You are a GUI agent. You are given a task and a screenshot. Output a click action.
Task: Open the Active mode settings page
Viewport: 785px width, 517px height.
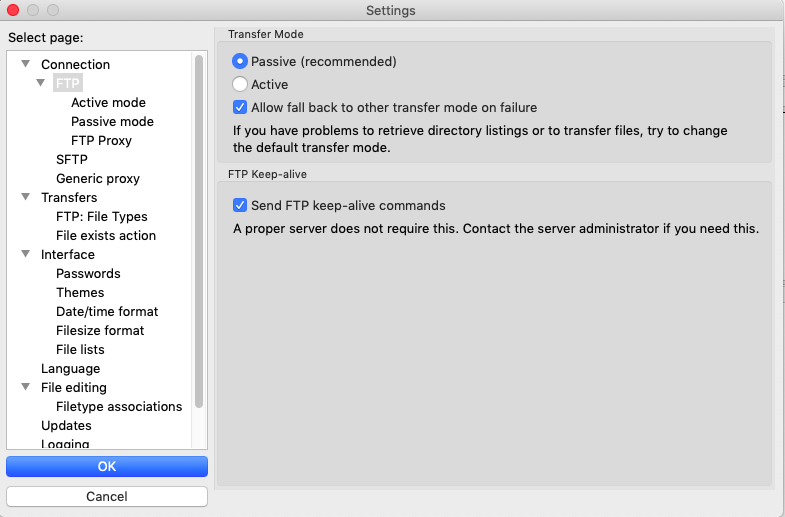108,102
